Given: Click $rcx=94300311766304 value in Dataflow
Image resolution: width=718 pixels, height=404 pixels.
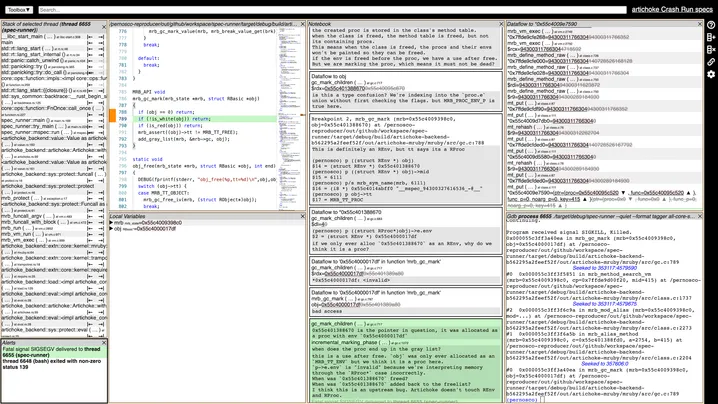Looking at the screenshot, I should point(533,49).
